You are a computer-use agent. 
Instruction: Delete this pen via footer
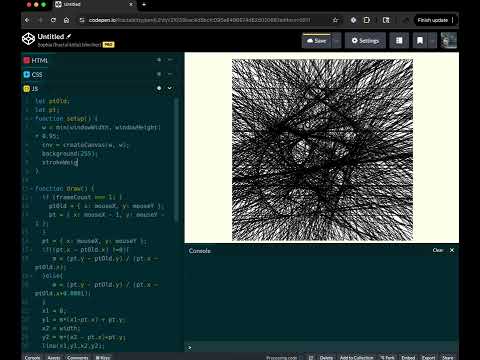pos(326,357)
